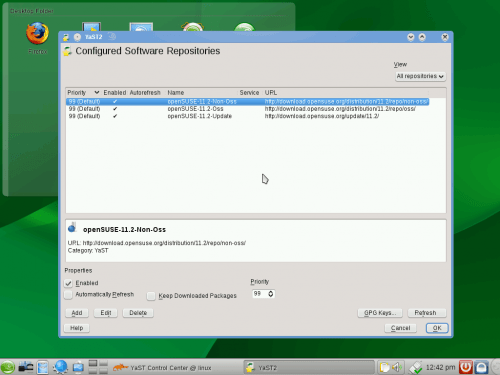Maximize the YaST2 window

coord(422,37)
